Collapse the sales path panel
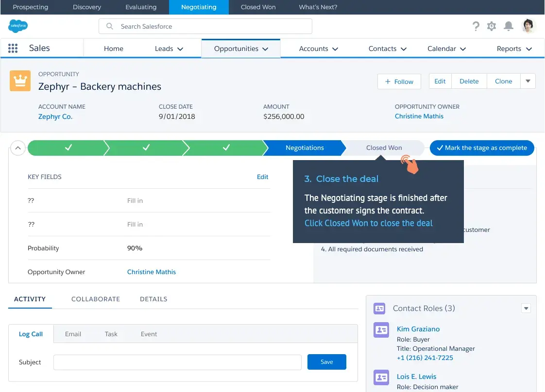545x392 pixels. click(x=18, y=147)
